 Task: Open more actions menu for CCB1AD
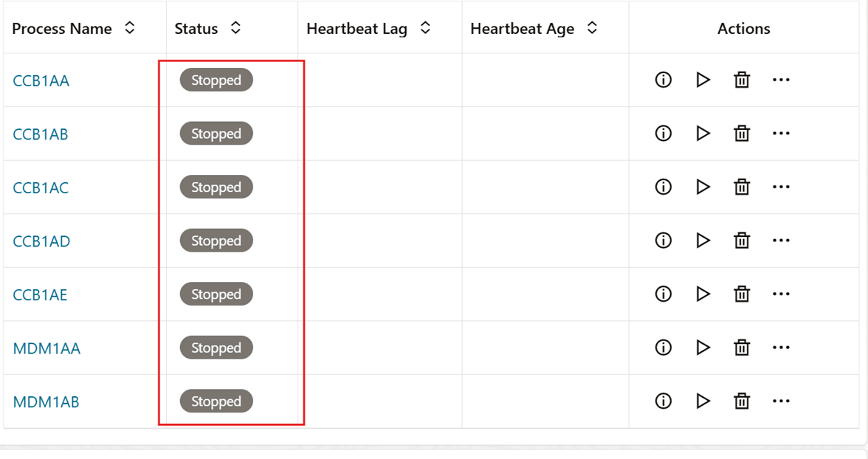pyautogui.click(x=781, y=241)
